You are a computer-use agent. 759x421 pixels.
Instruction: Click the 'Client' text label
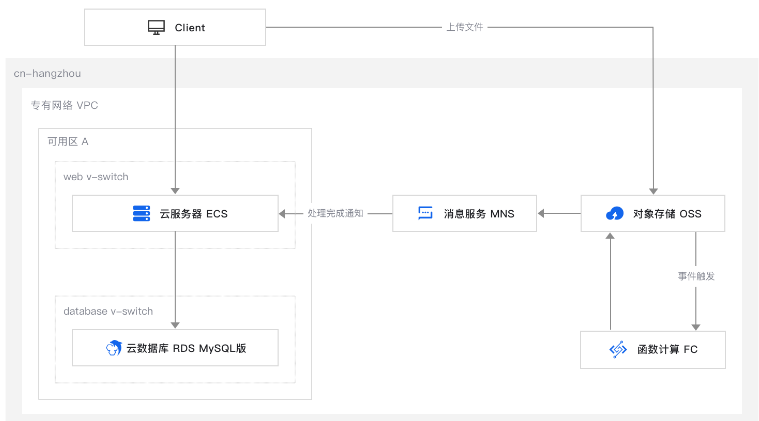click(x=189, y=28)
